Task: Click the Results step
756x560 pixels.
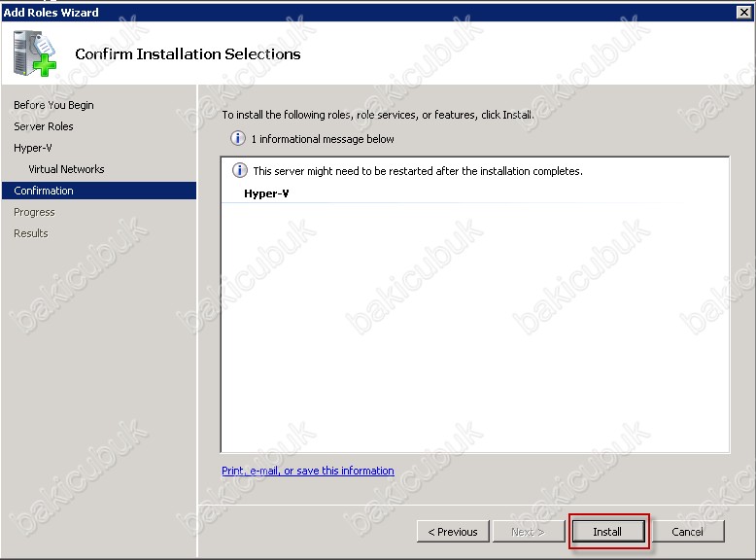Action: point(31,233)
